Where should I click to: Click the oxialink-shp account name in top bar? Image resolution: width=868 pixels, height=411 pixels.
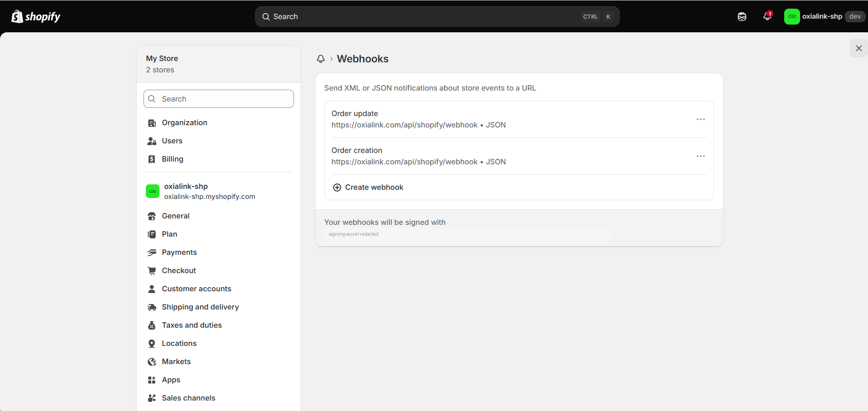[822, 16]
